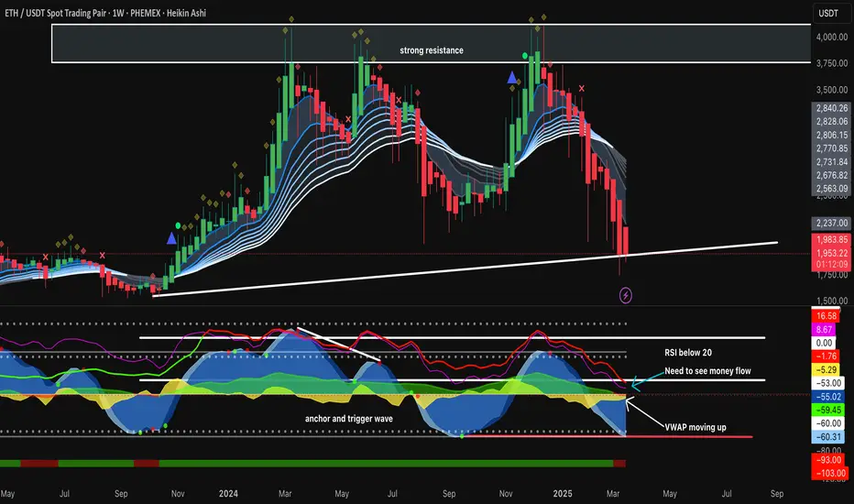Click the green dot marker inside the resistance zone
Viewport: 854px width, 504px height.
point(524,56)
